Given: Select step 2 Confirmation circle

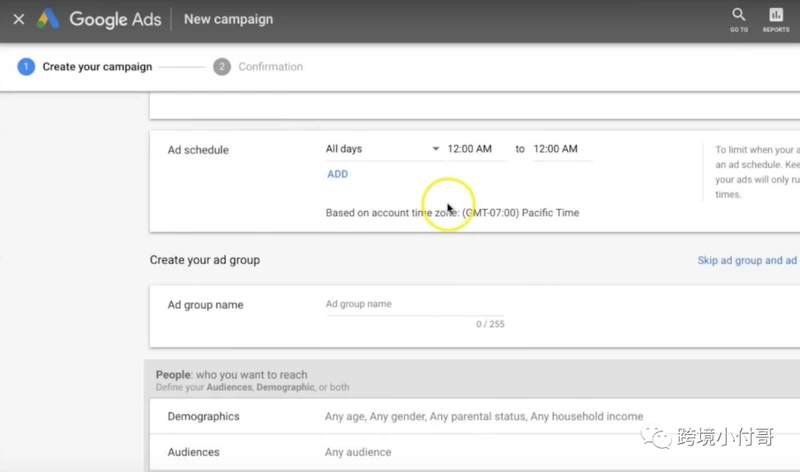Looking at the screenshot, I should pyautogui.click(x=222, y=67).
